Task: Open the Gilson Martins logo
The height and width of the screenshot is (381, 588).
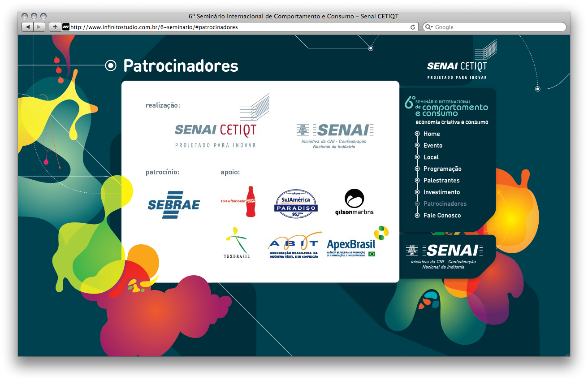Action: pyautogui.click(x=354, y=202)
